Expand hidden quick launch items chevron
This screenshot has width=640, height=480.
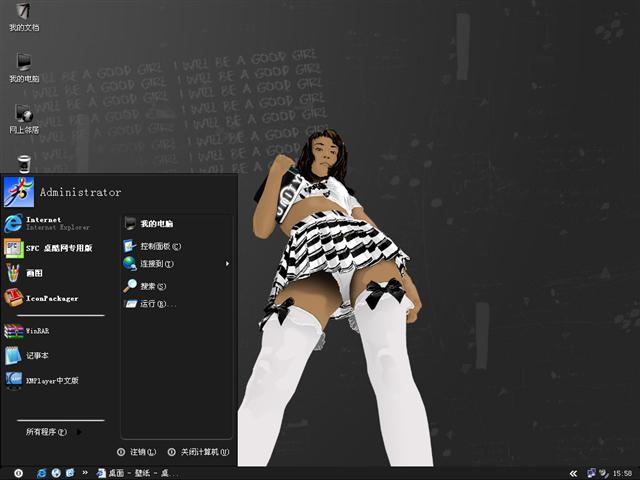pos(85,473)
